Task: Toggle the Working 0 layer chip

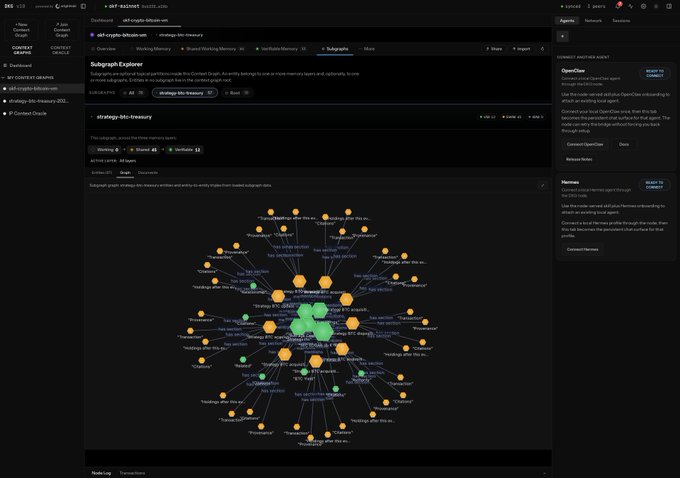Action: coord(105,150)
